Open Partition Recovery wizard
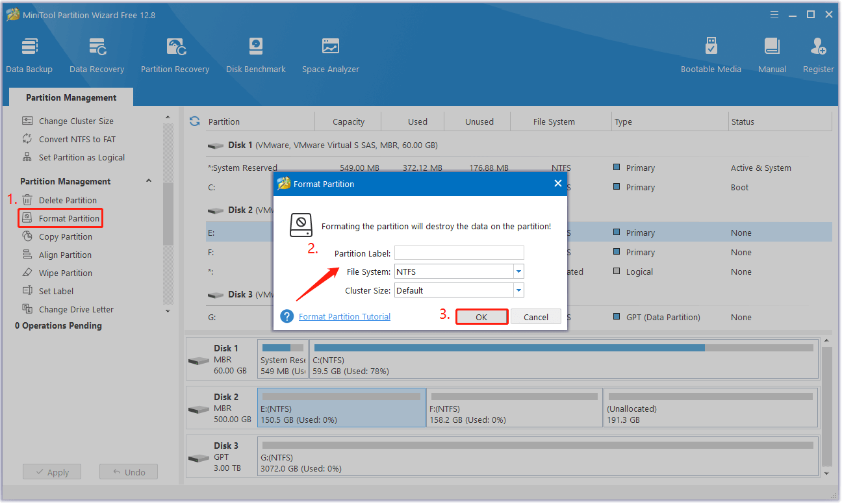Viewport: 842px width, 504px height. click(x=175, y=56)
